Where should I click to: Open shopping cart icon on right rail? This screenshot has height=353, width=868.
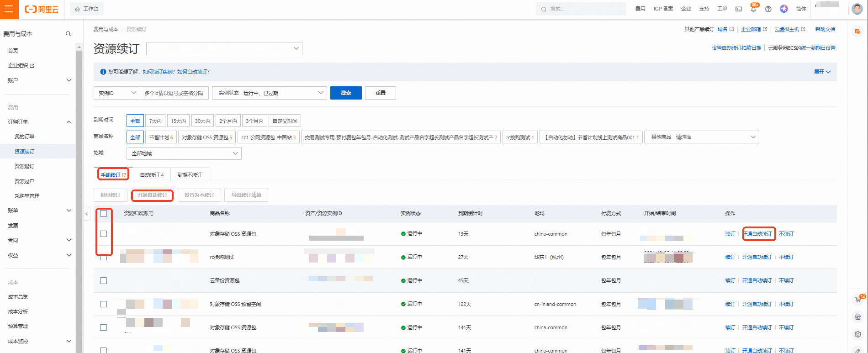click(858, 300)
